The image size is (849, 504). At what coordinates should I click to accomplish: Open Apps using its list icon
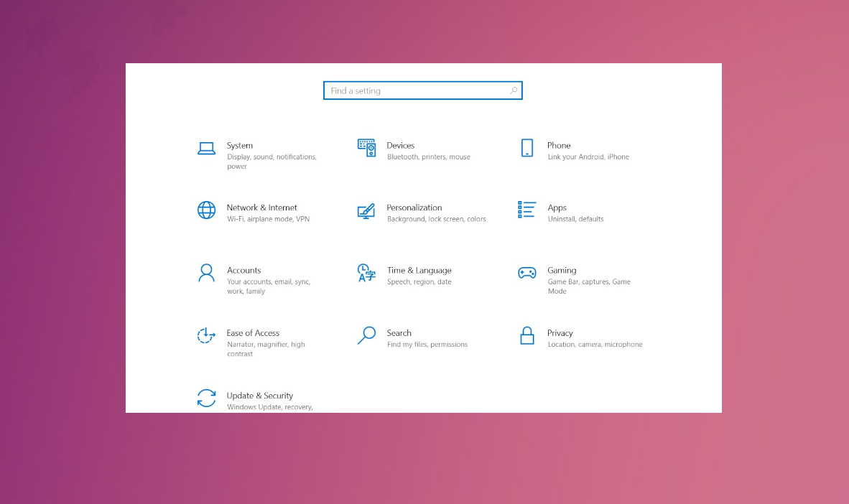pyautogui.click(x=526, y=210)
